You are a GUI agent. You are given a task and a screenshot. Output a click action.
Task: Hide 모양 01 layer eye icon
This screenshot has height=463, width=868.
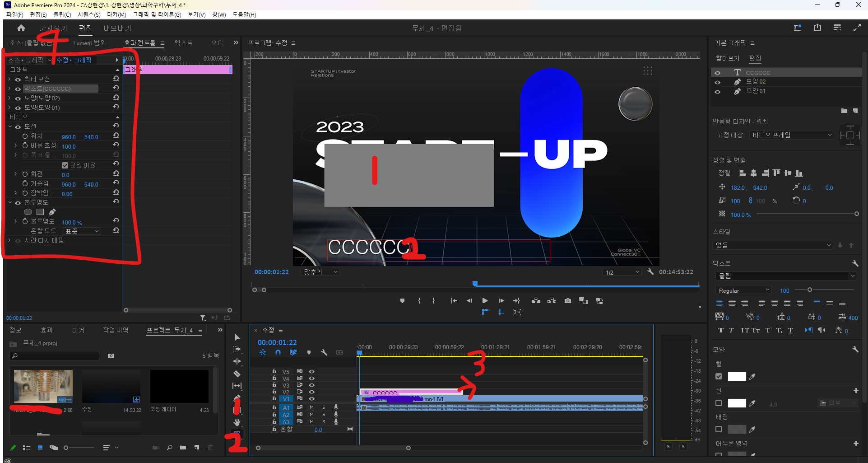(x=717, y=92)
